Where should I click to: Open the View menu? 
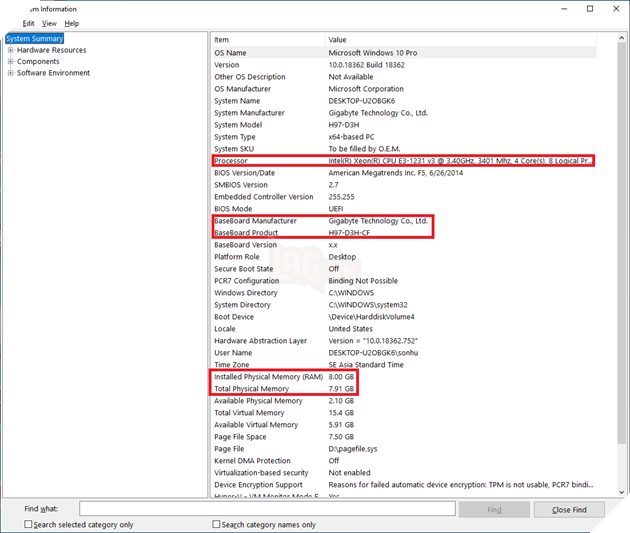[49, 23]
